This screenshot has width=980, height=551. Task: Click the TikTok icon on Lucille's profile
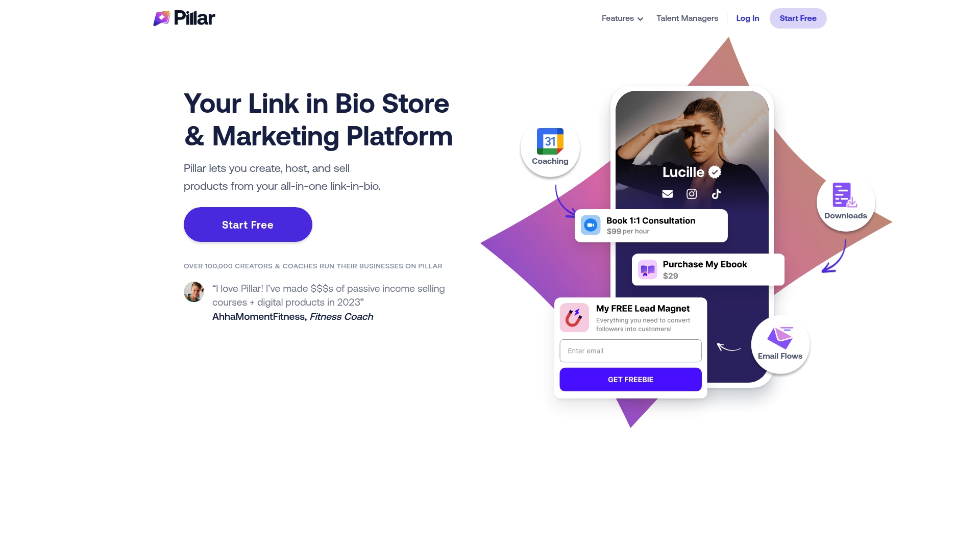[716, 194]
